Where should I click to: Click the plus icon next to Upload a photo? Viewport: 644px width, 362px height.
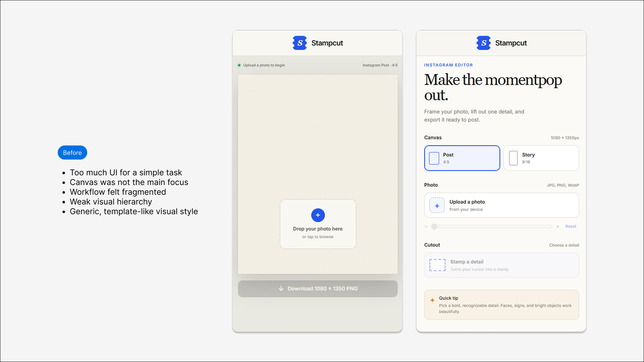pos(437,206)
